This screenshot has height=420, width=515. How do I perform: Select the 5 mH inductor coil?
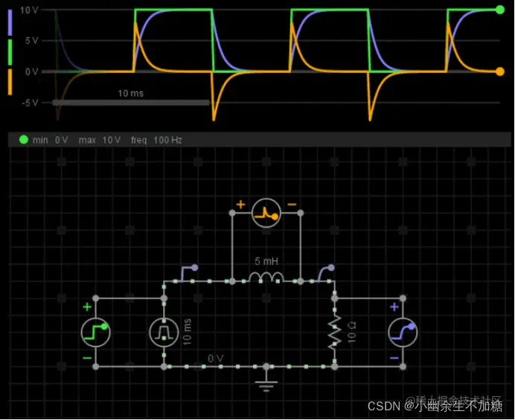tap(266, 277)
